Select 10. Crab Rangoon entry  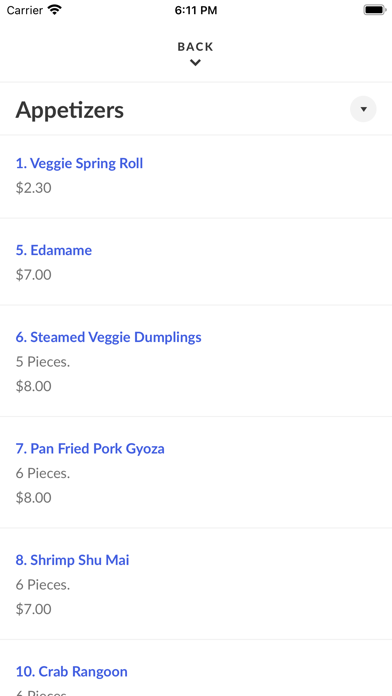pos(71,672)
